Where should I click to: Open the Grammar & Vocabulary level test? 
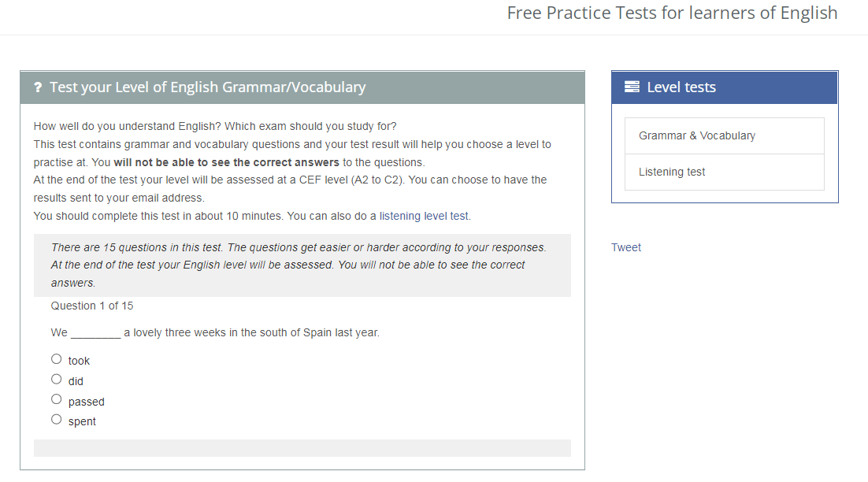tap(696, 135)
